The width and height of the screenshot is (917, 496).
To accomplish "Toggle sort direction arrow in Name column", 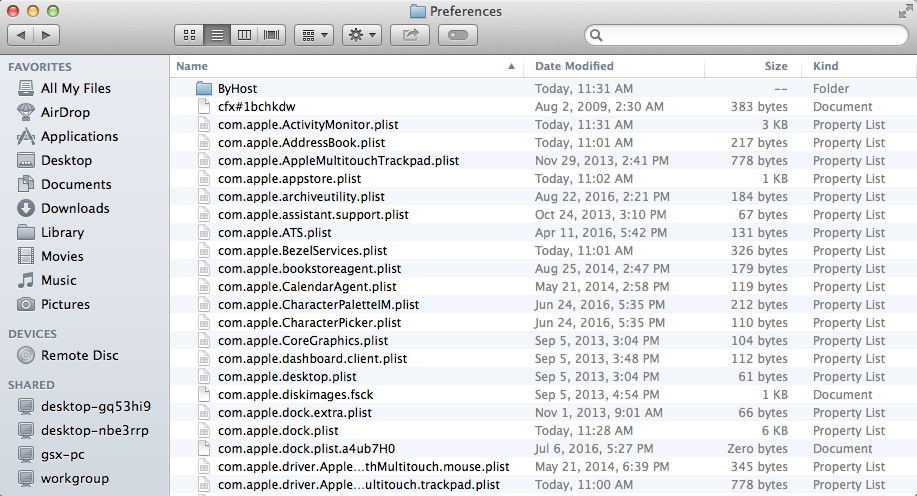I will [x=511, y=67].
